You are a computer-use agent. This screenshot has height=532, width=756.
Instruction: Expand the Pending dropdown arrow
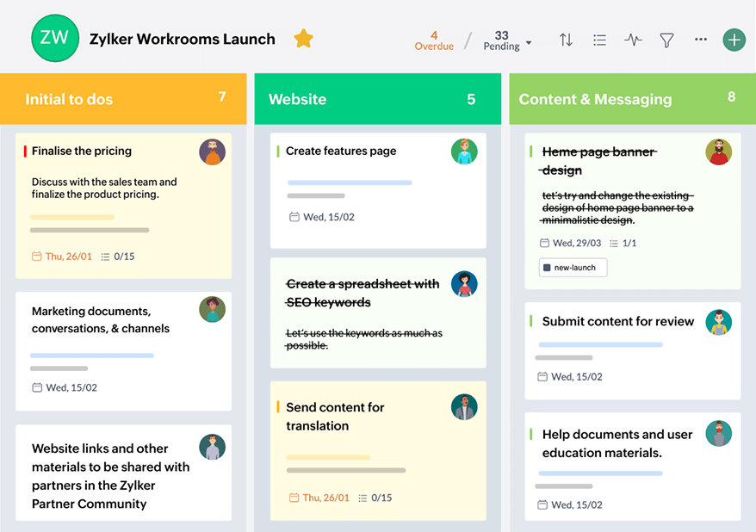point(529,42)
